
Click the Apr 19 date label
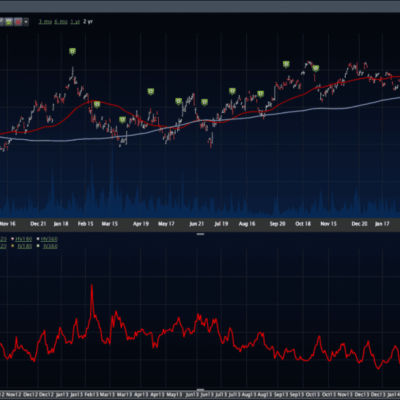click(x=141, y=224)
